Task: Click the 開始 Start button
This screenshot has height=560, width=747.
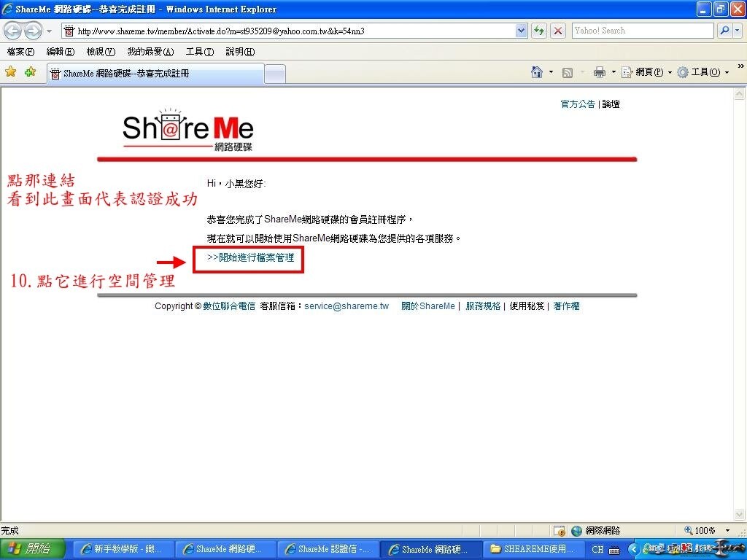Action: coord(31,549)
